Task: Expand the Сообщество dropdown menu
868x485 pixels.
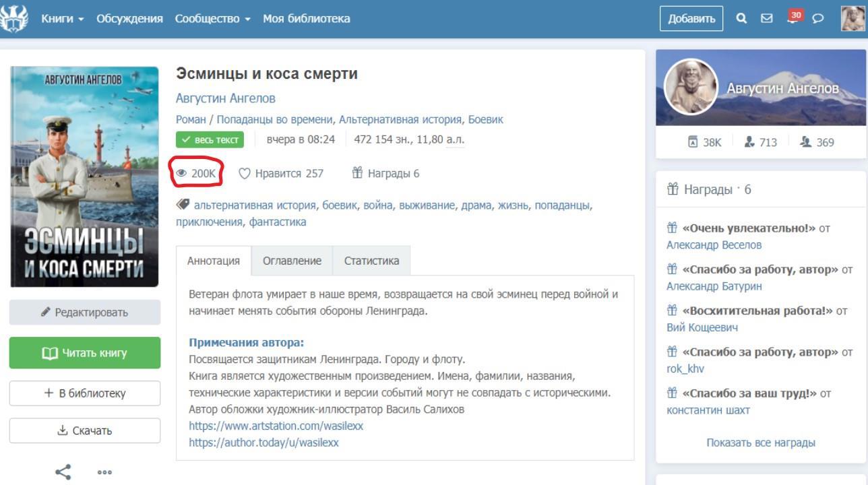Action: tap(213, 18)
